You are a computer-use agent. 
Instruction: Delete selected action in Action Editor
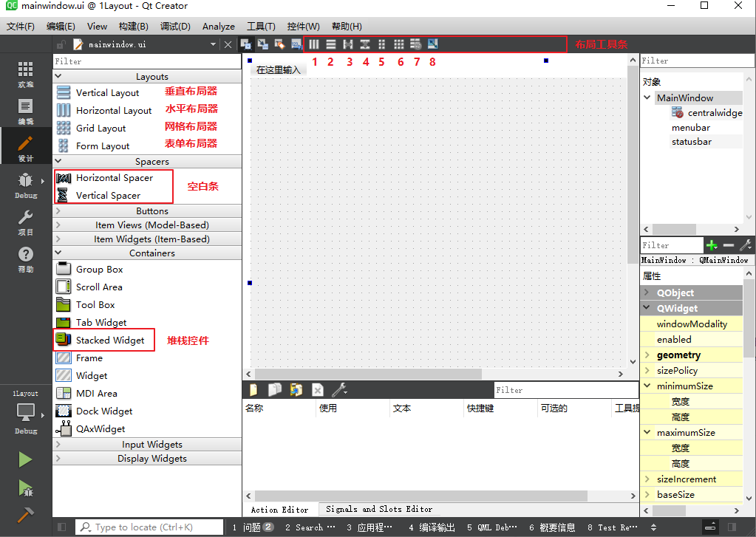[318, 389]
